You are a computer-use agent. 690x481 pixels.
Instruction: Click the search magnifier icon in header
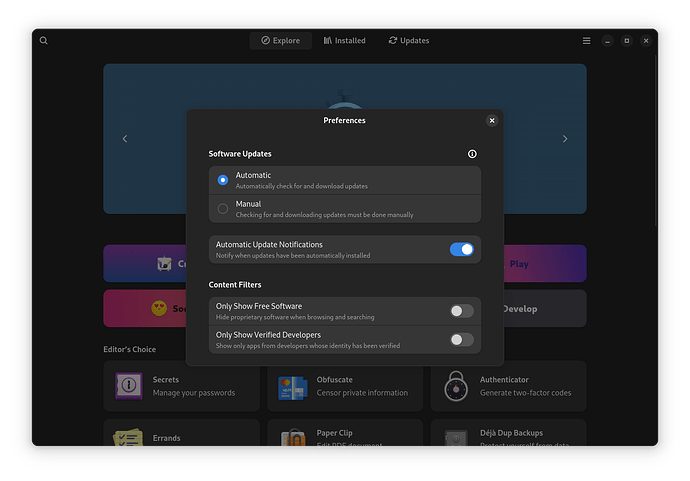[44, 40]
